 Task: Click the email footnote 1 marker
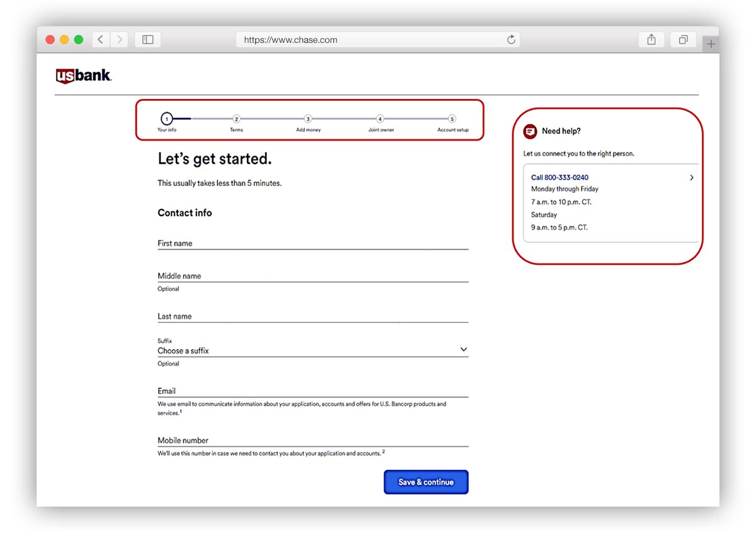(x=181, y=411)
